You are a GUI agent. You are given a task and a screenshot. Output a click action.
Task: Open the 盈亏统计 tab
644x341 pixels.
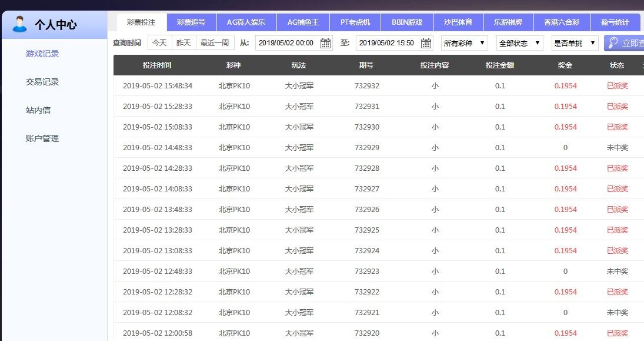tap(615, 22)
